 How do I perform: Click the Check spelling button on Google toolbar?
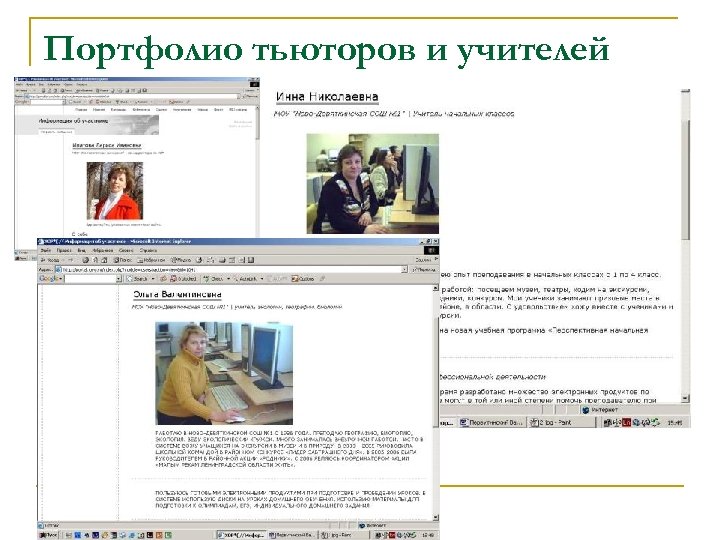coord(214,279)
